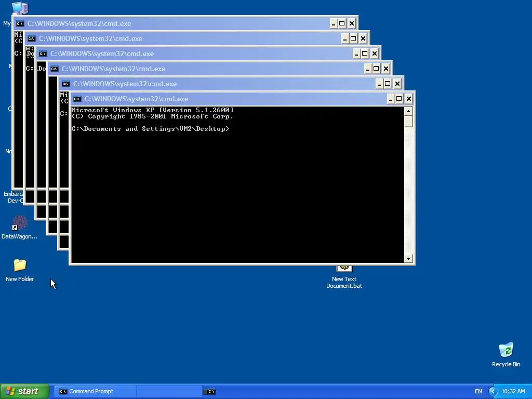Click the cmd icon of the window just behind front
532x399 pixels.
[x=66, y=84]
